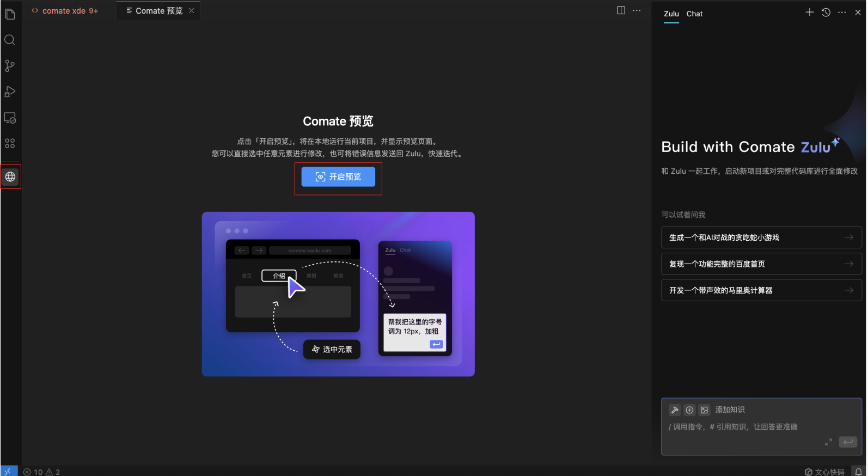Image resolution: width=868 pixels, height=476 pixels.
Task: Click the split editor icon
Action: 621,10
